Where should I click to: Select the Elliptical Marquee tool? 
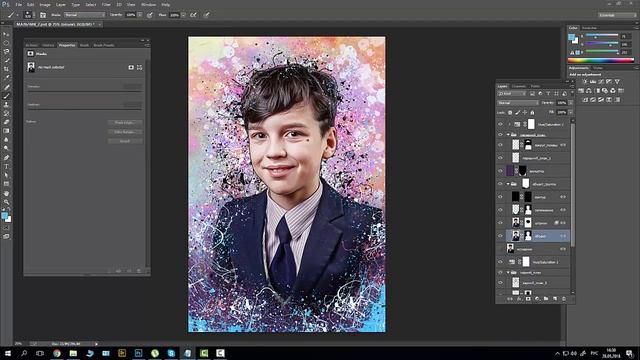[6, 43]
